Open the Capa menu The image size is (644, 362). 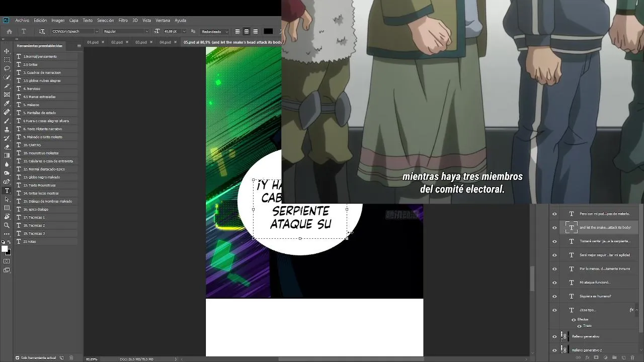click(73, 20)
